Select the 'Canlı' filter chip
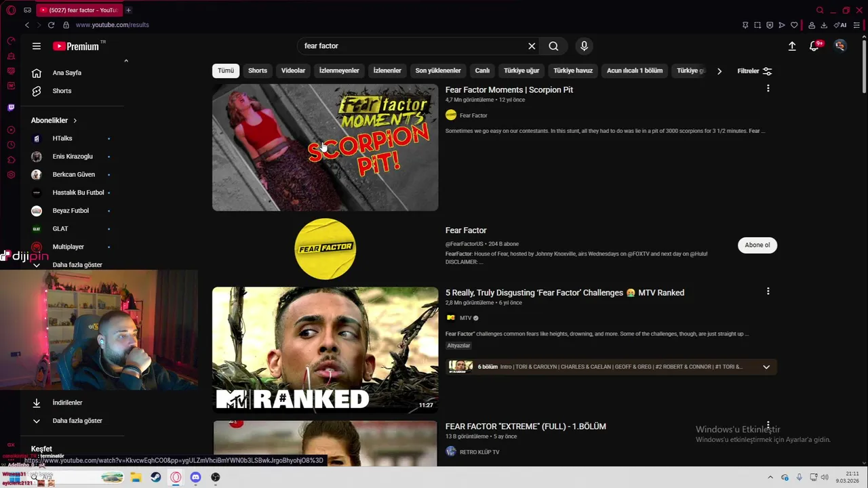 click(482, 70)
